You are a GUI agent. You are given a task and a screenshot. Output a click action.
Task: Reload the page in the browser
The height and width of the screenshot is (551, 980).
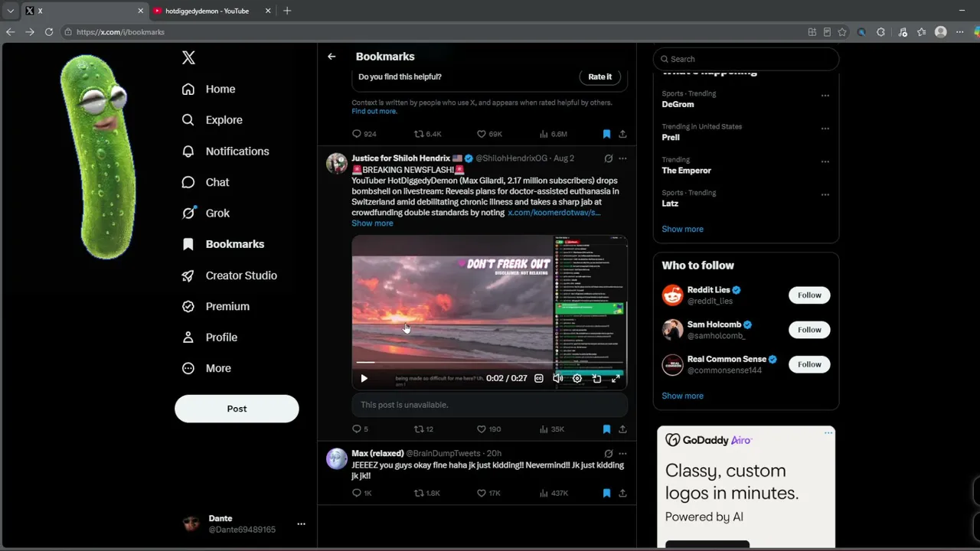pos(49,32)
